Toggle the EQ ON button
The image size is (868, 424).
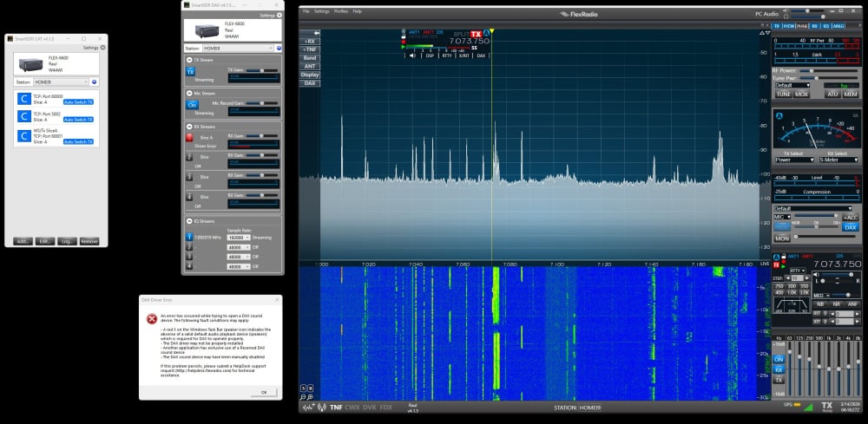tap(779, 359)
